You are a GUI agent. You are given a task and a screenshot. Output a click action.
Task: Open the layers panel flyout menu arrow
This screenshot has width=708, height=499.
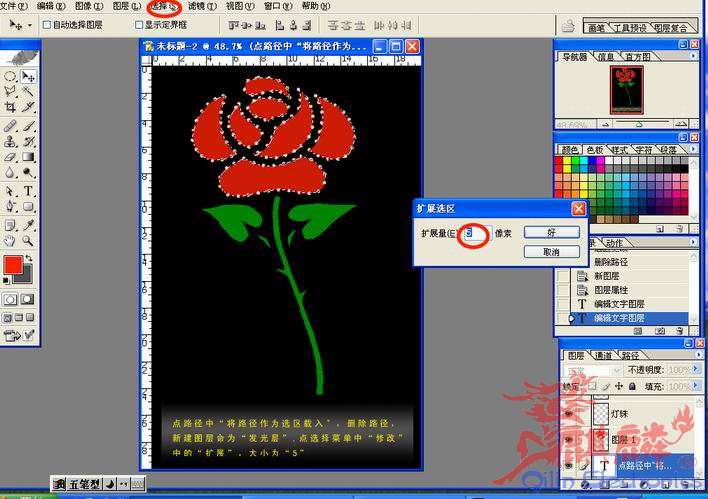point(700,355)
